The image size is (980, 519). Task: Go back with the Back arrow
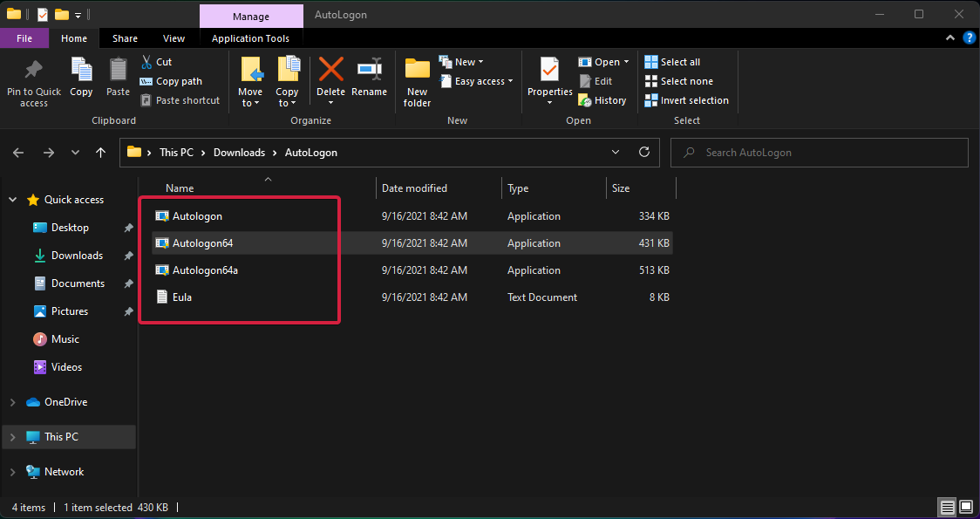[x=18, y=153]
